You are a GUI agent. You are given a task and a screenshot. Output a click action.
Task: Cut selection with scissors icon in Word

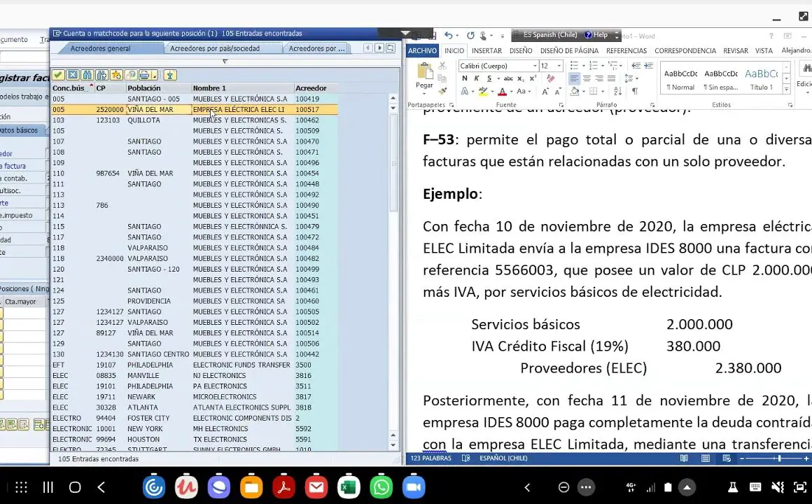pyautogui.click(x=442, y=66)
